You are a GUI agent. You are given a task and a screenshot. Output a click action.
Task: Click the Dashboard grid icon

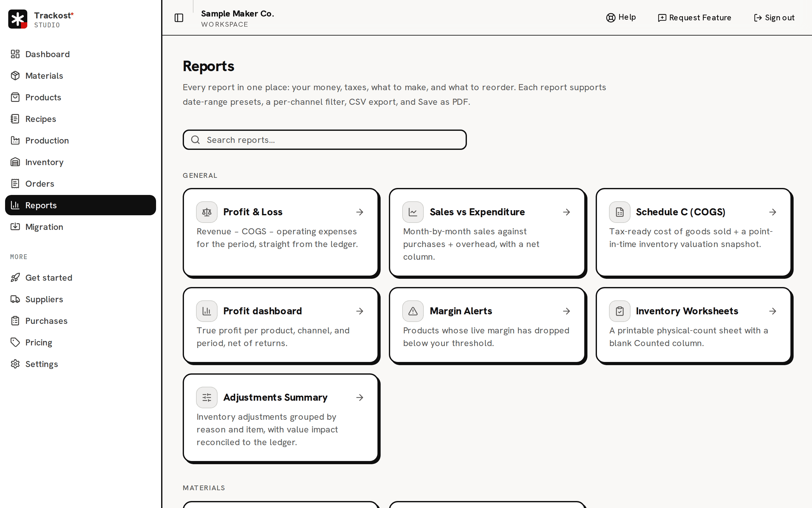pyautogui.click(x=15, y=54)
